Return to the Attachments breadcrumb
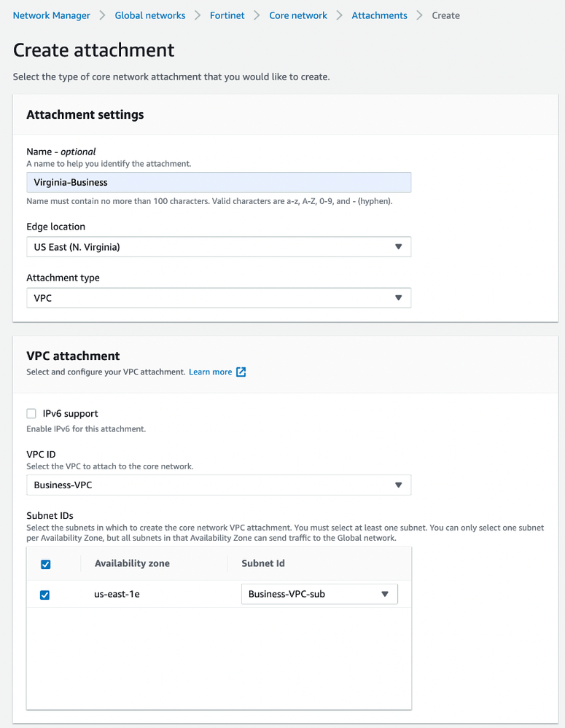 pos(379,15)
